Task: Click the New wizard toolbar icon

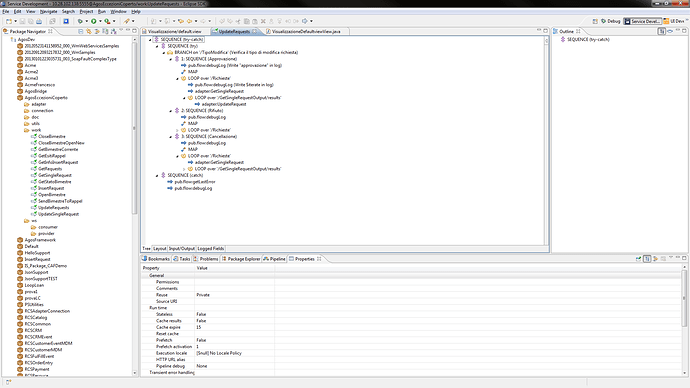Action: pos(9,21)
